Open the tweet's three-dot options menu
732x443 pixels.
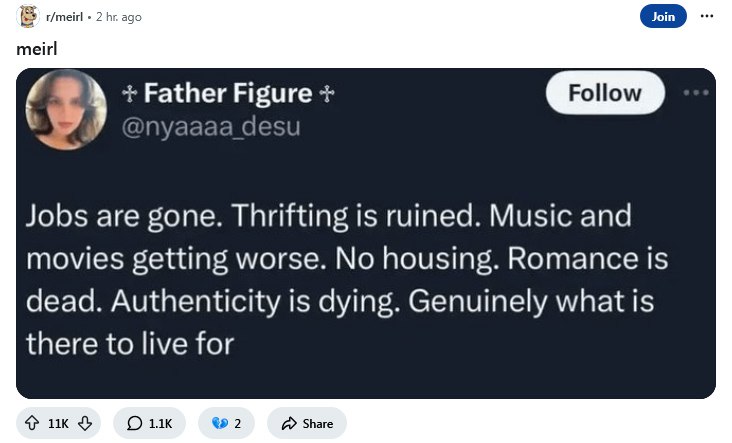click(696, 93)
